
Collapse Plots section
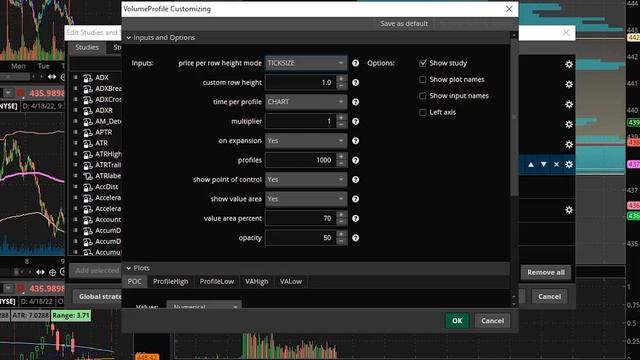click(129, 268)
